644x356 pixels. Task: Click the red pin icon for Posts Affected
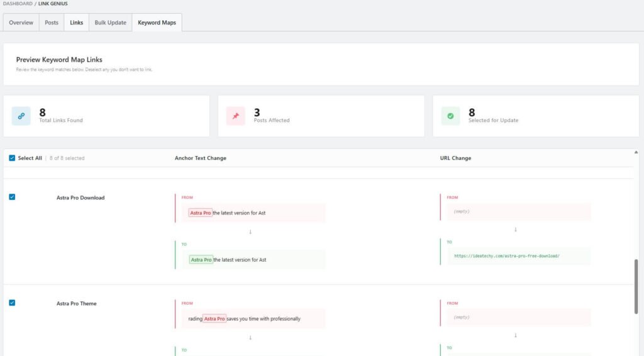pos(236,116)
